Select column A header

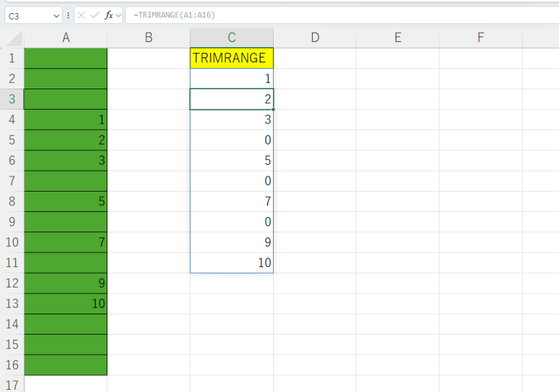point(65,38)
